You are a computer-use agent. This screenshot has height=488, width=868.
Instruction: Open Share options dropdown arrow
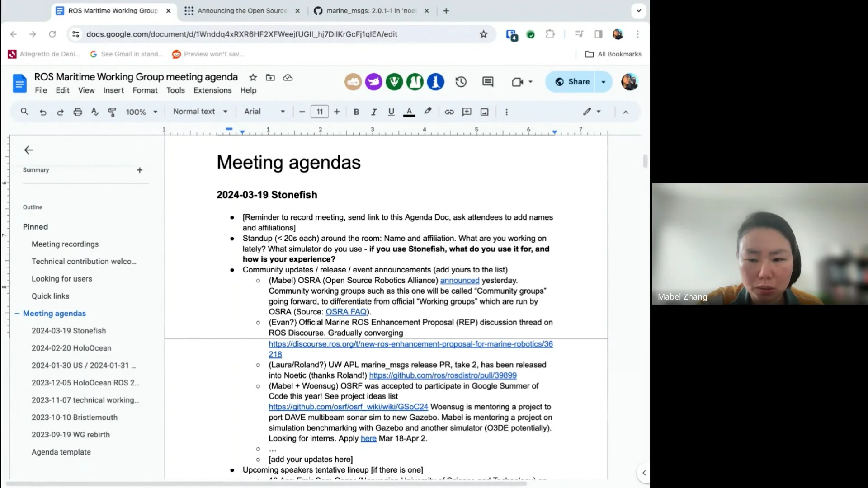click(x=604, y=82)
